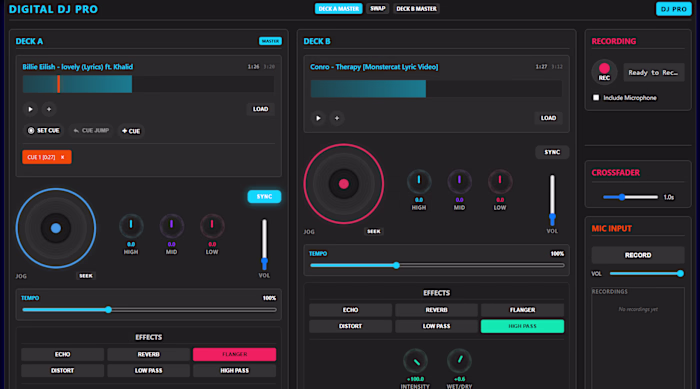
Task: Click the Billie Eilish lovely track title
Action: [78, 67]
